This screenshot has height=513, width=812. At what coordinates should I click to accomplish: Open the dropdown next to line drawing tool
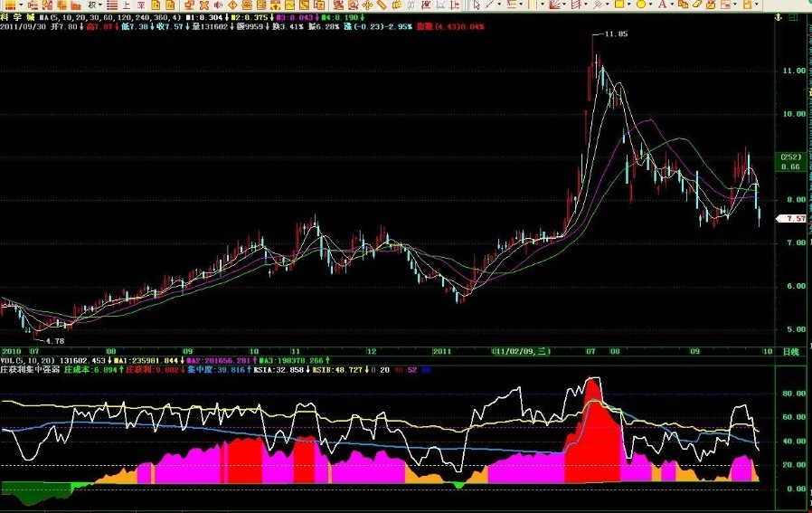pyautogui.click(x=499, y=5)
